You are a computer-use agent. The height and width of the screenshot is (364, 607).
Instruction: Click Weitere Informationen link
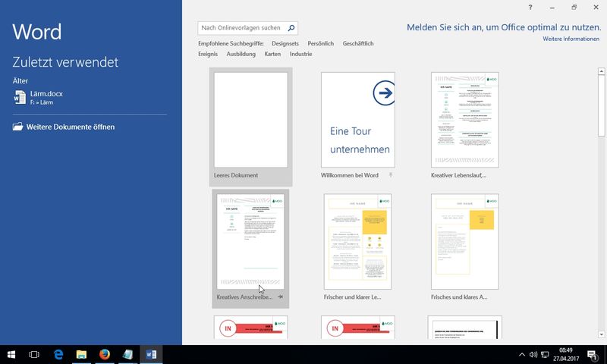point(571,39)
